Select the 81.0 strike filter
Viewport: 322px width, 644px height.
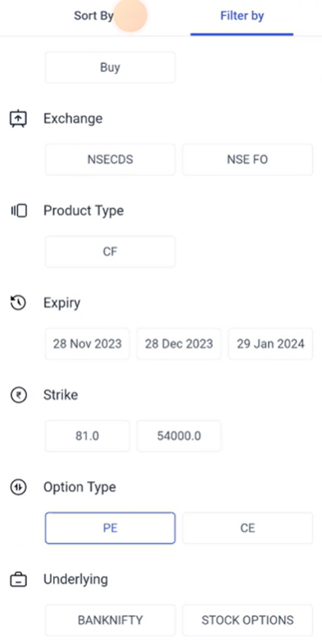pos(87,436)
